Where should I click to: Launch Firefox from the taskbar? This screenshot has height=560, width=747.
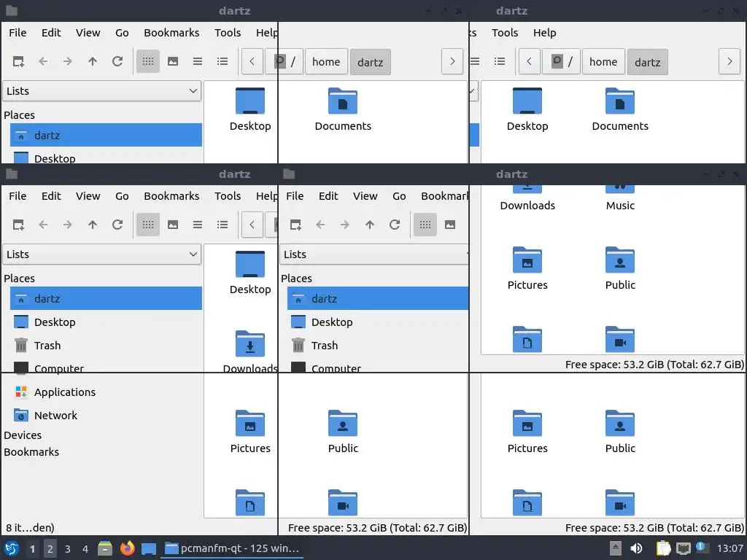point(127,548)
